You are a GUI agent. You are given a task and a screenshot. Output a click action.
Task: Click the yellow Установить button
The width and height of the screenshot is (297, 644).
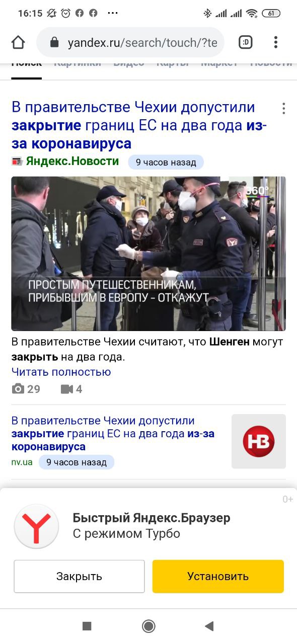tap(218, 577)
